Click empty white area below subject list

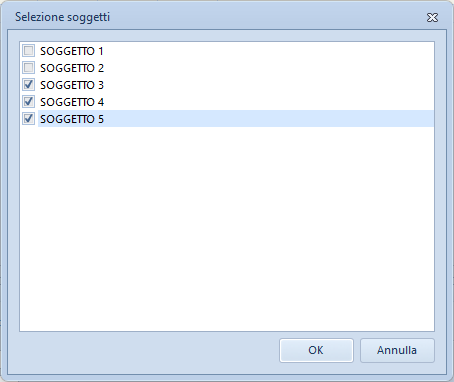point(227,230)
